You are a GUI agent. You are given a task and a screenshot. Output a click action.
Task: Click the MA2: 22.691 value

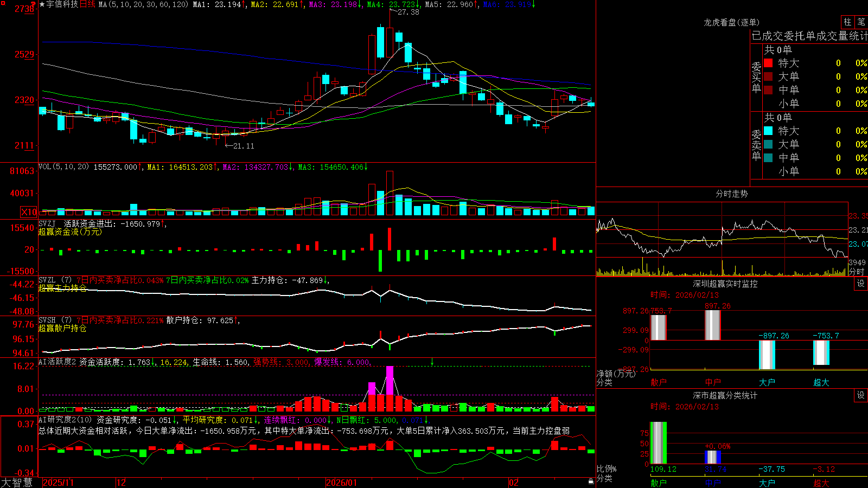275,4
